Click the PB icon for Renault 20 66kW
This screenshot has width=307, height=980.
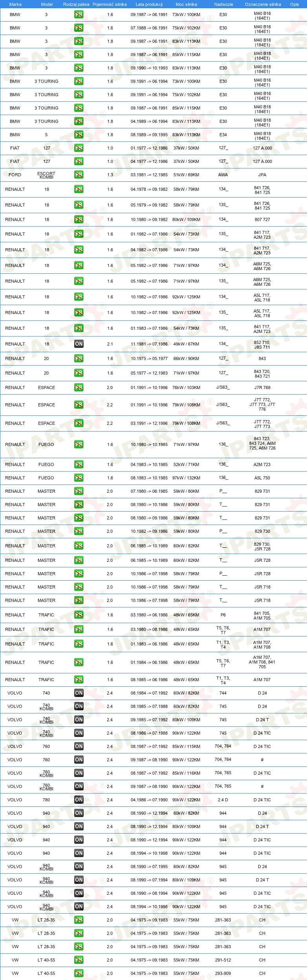(79, 358)
